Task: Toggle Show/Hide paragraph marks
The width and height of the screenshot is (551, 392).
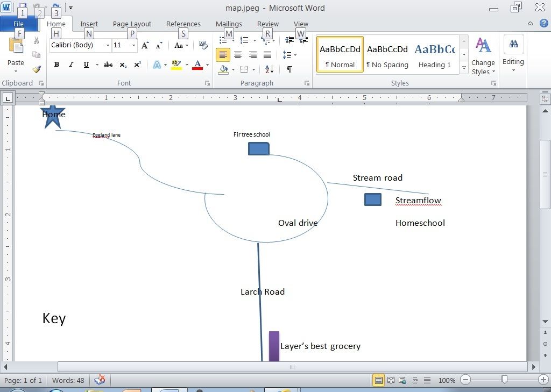Action: 289,69
